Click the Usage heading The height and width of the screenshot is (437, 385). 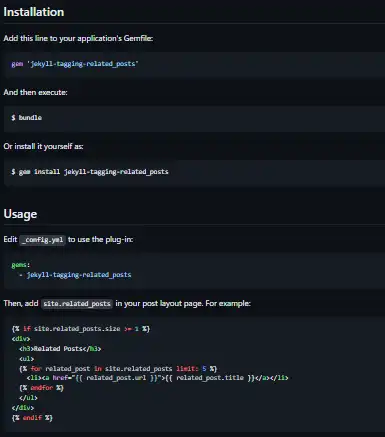point(20,214)
